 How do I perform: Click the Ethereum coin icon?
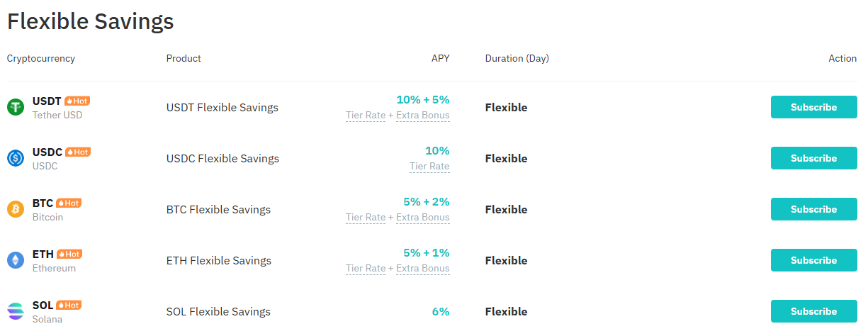tap(16, 261)
